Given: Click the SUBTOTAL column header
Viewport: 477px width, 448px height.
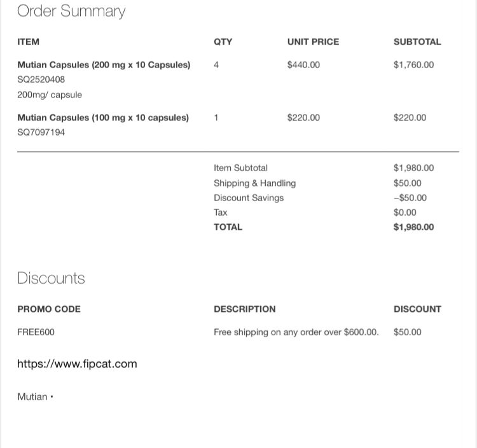Looking at the screenshot, I should [x=417, y=42].
